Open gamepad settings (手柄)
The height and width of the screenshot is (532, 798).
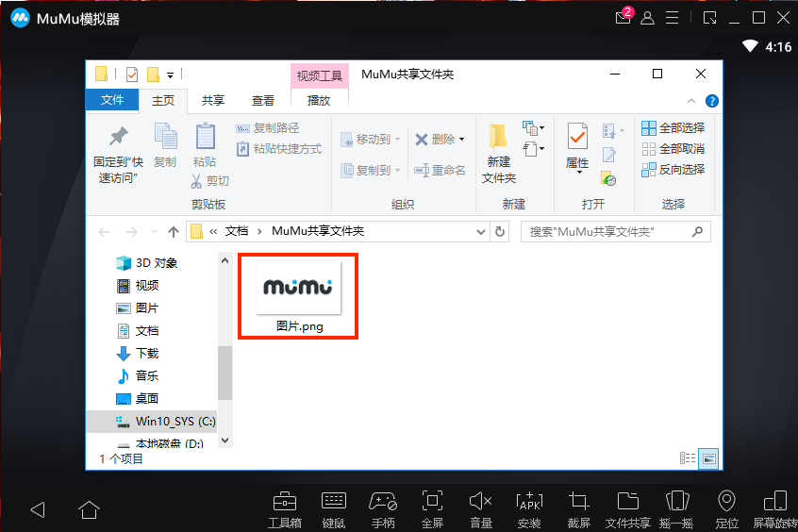383,510
